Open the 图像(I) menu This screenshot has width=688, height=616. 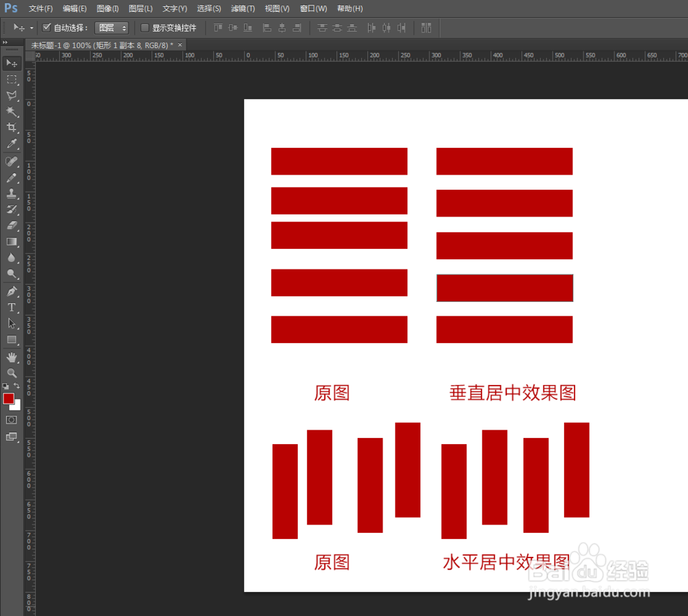107,9
